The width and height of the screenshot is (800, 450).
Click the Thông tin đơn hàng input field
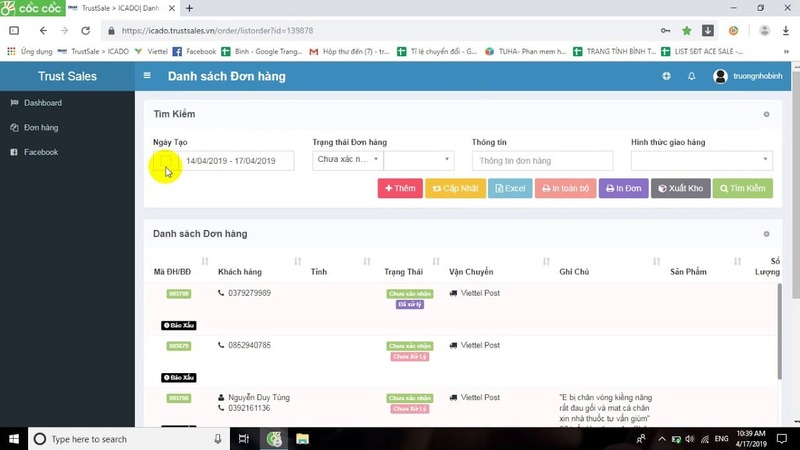pos(542,161)
